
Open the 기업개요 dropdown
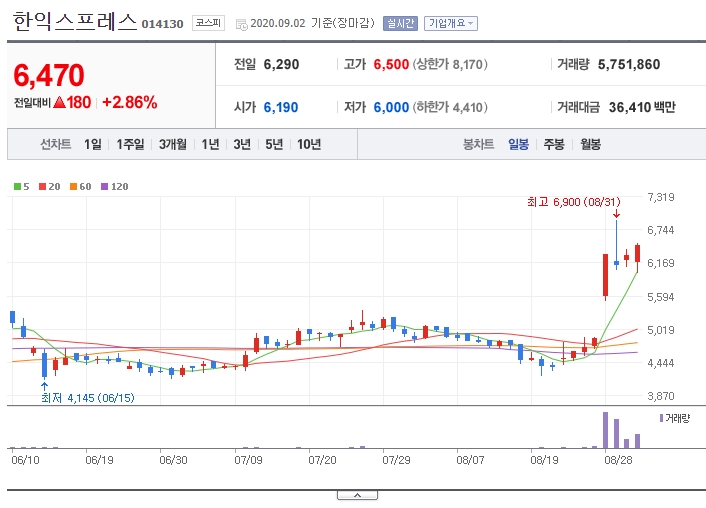click(x=451, y=23)
